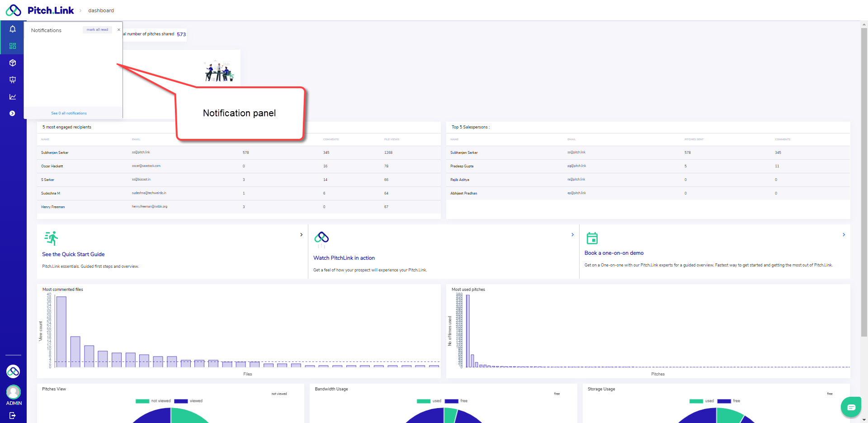Viewport: 868px width, 423px height.
Task: Open the analytics line chart icon
Action: coord(13,97)
